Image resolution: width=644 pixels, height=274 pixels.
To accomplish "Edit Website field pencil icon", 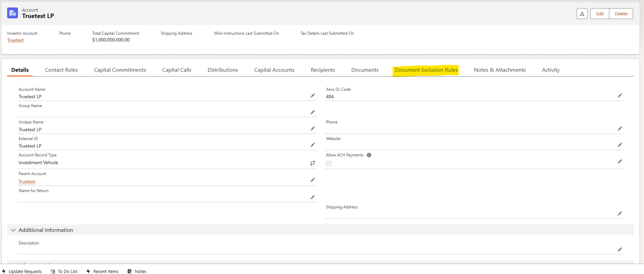I will pos(620,145).
